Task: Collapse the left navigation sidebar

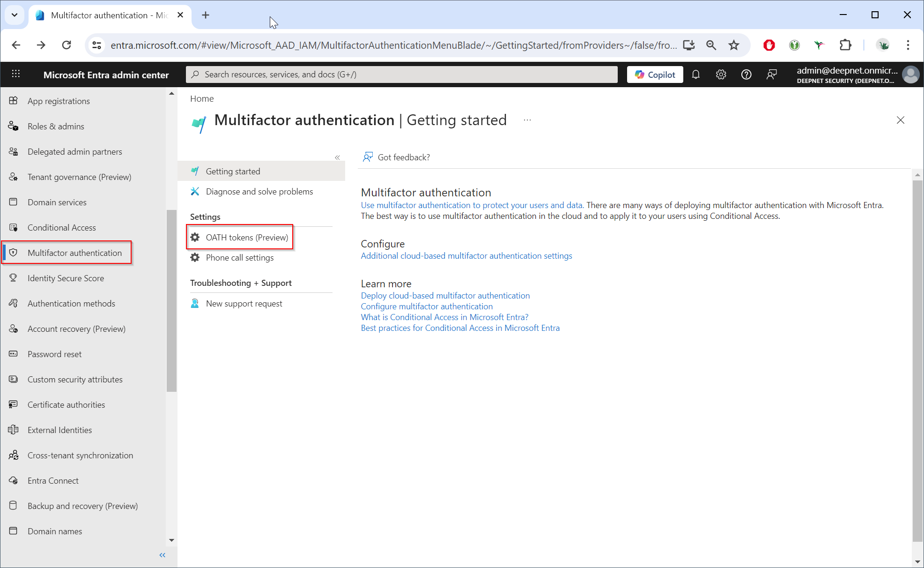Action: pyautogui.click(x=163, y=555)
